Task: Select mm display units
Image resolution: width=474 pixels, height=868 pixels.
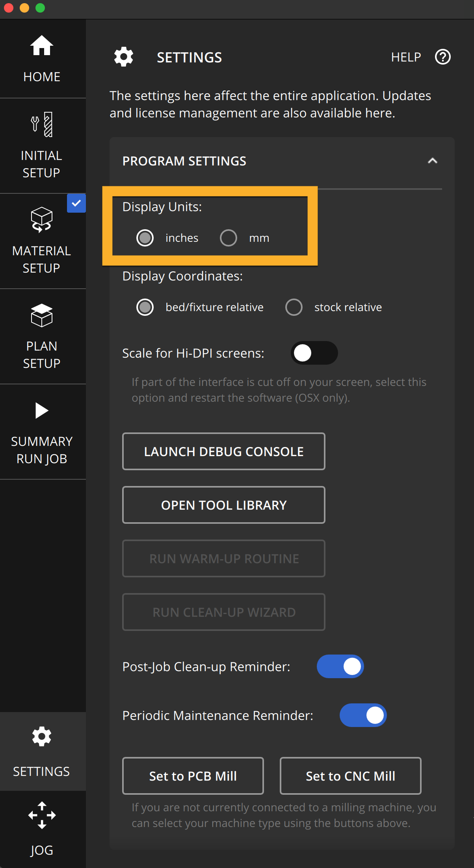Action: point(229,238)
